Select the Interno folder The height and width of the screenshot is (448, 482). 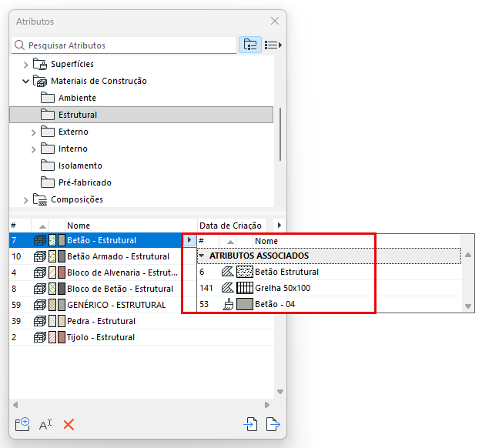point(73,149)
